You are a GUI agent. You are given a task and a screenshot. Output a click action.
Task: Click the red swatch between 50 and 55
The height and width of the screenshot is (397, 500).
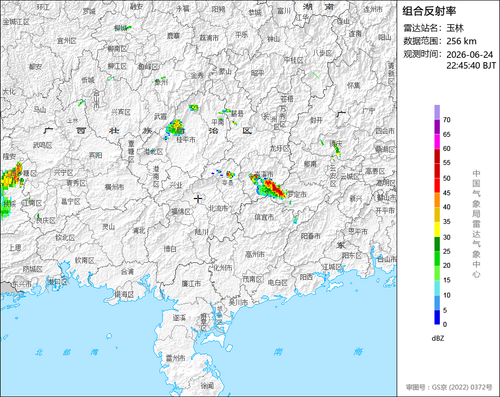point(437,171)
